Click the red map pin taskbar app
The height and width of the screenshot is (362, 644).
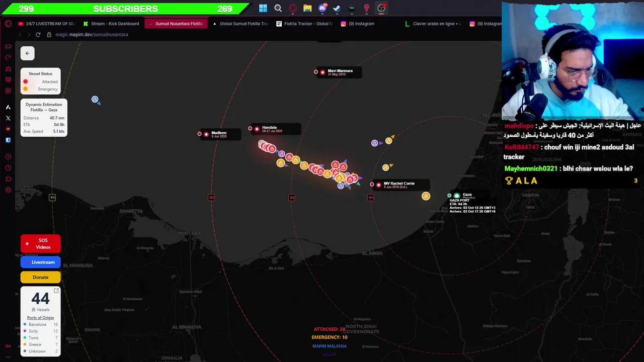point(366,8)
